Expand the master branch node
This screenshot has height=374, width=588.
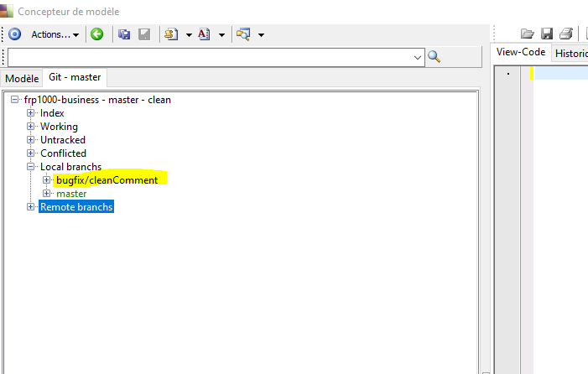point(46,194)
